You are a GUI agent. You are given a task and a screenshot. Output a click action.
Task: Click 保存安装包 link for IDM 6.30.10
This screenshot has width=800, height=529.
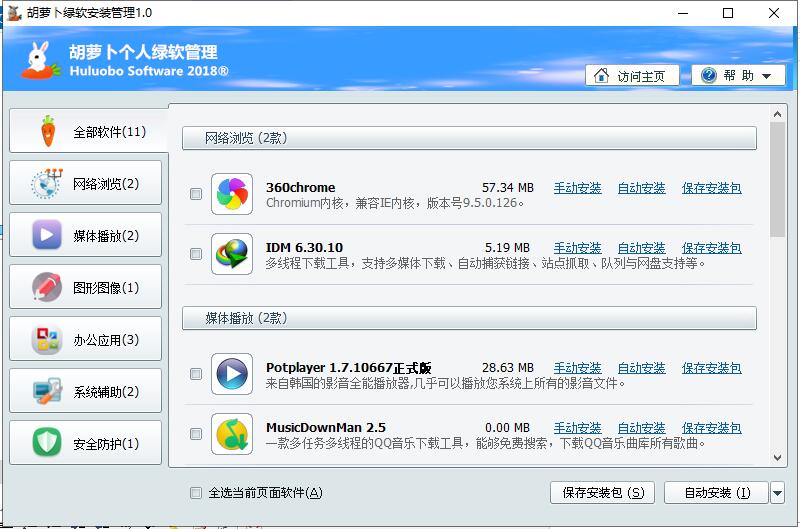[712, 248]
